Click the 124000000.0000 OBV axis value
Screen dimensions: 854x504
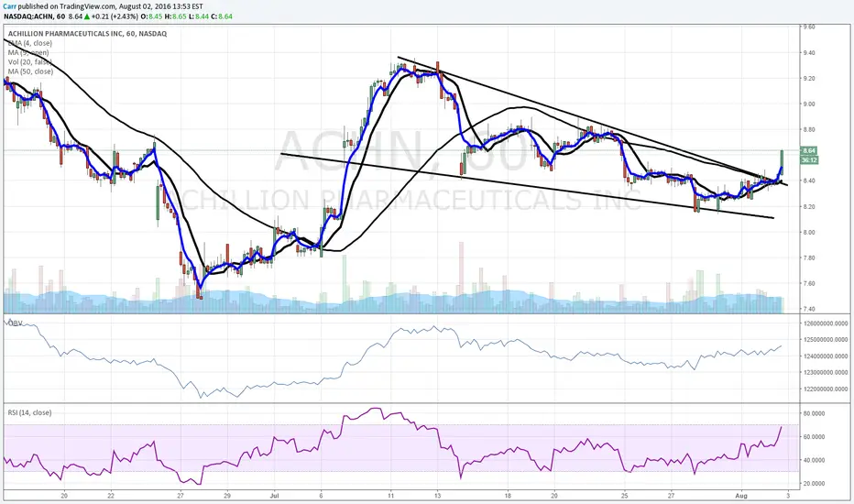point(825,356)
